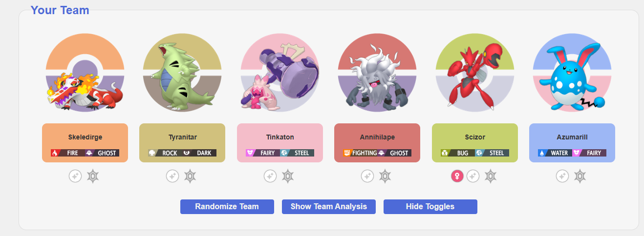Open Show Team Analysis
This screenshot has width=644, height=236.
328,206
